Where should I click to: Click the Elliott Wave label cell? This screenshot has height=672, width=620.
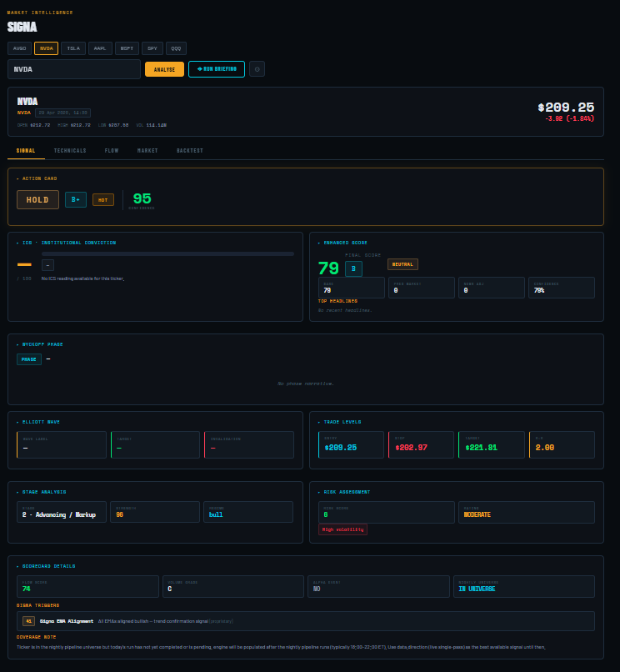[62, 445]
